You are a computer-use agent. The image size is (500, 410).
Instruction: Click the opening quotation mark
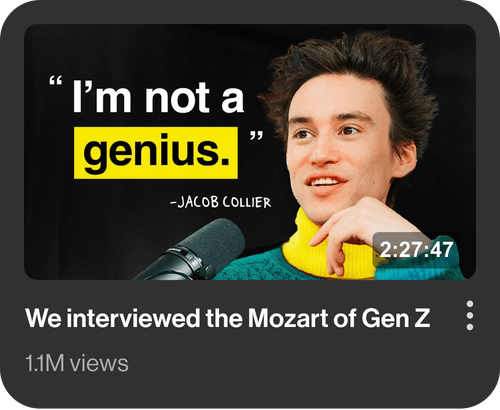coord(55,81)
